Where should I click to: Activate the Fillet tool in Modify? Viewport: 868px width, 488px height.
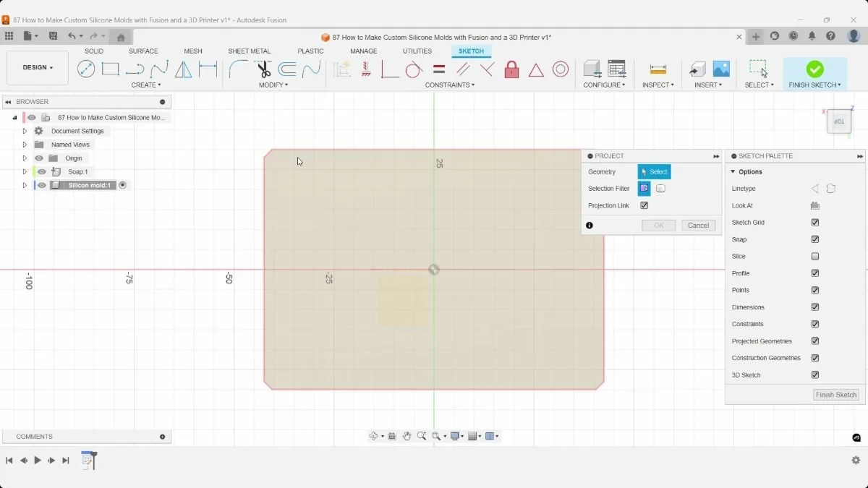tap(238, 69)
